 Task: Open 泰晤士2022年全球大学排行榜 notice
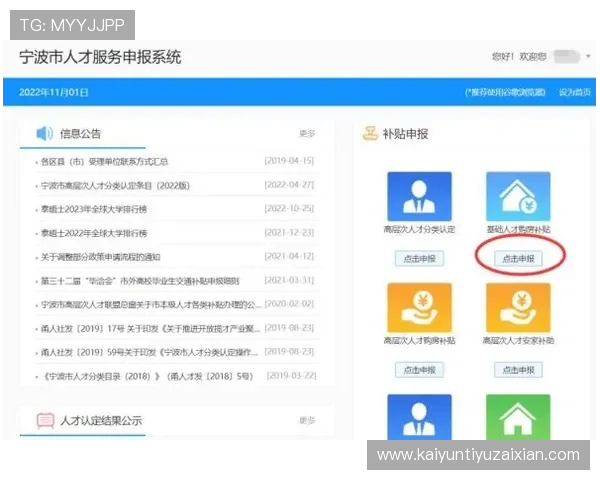[94, 233]
